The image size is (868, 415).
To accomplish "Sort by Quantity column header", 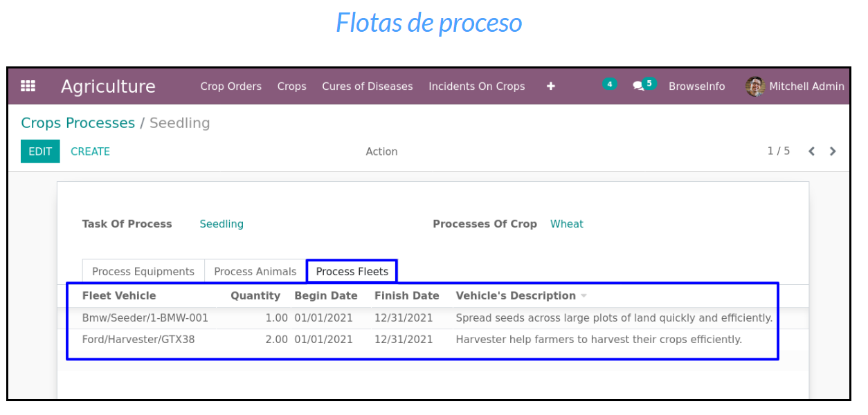I will click(255, 296).
